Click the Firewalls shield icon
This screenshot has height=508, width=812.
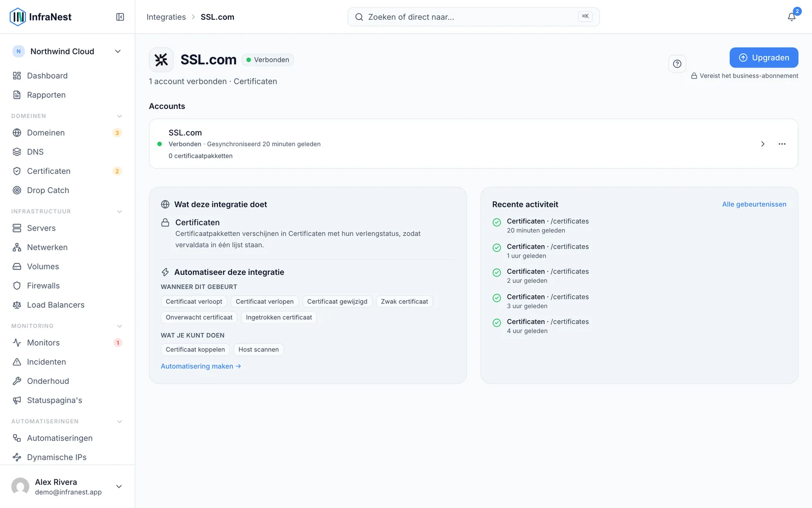(17, 286)
